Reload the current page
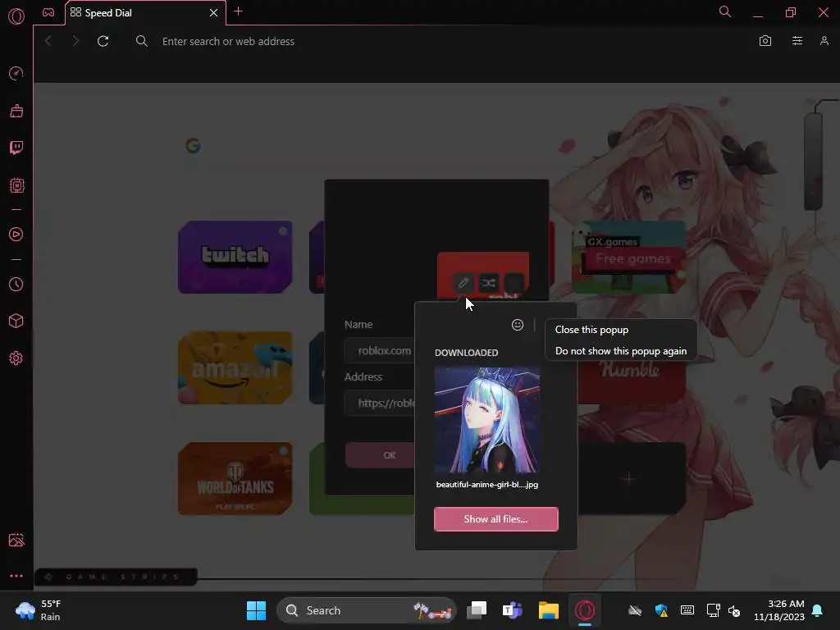This screenshot has height=630, width=840. (103, 41)
